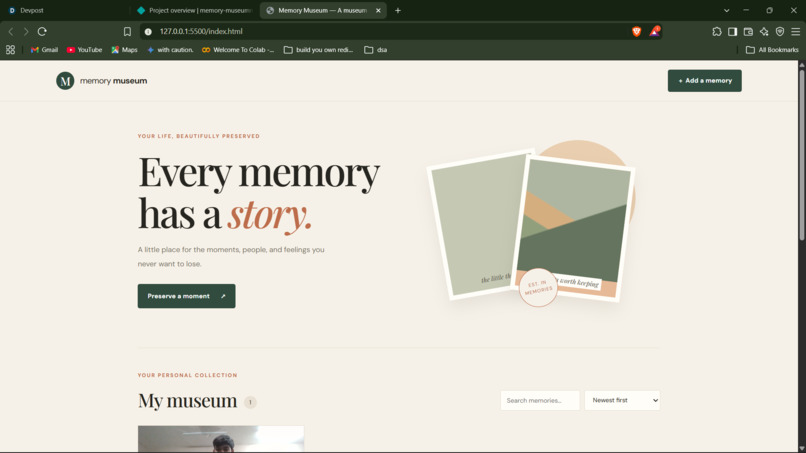The image size is (806, 453).
Task: Open the memory card photo thumbnail
Action: click(x=221, y=439)
